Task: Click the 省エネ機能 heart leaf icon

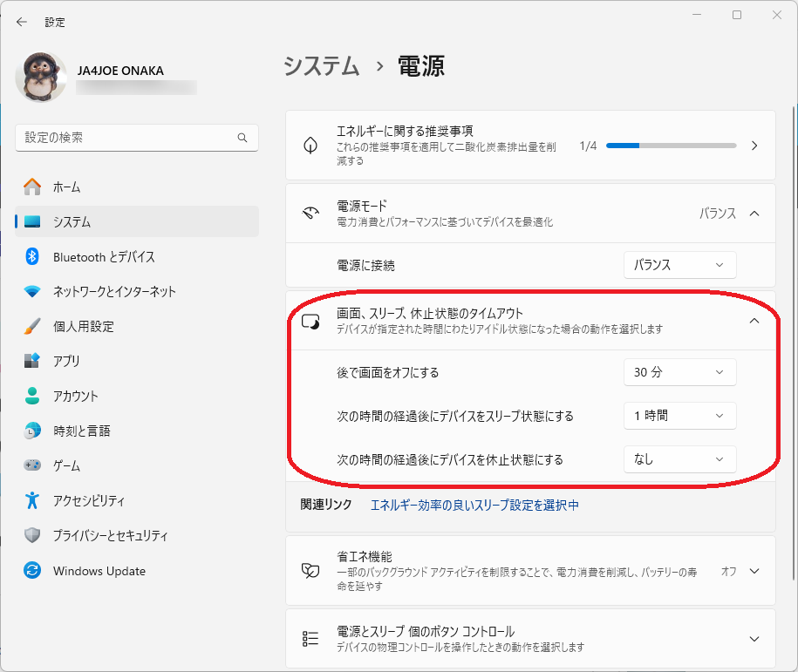Action: [x=310, y=571]
